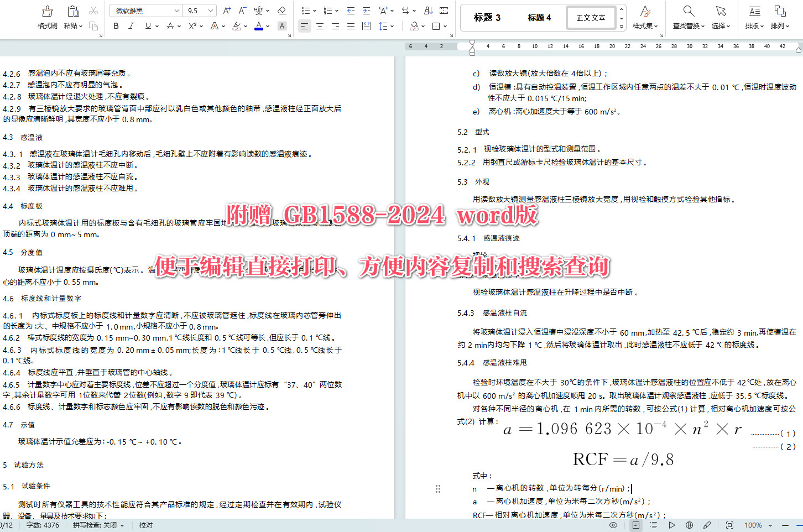The height and width of the screenshot is (532, 803).
Task: Click the blue font color swatch
Action: [258, 25]
